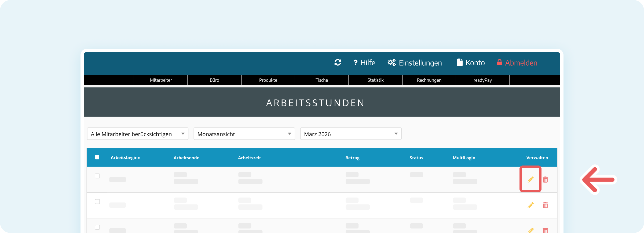The width and height of the screenshot is (644, 233).
Task: Check the first row checkbox
Action: [x=97, y=176]
